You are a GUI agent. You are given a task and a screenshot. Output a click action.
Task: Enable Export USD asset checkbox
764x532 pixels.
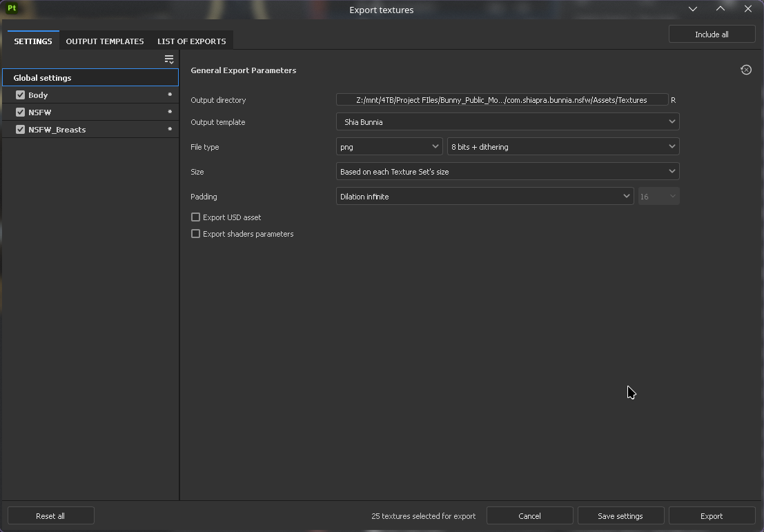[x=196, y=217]
